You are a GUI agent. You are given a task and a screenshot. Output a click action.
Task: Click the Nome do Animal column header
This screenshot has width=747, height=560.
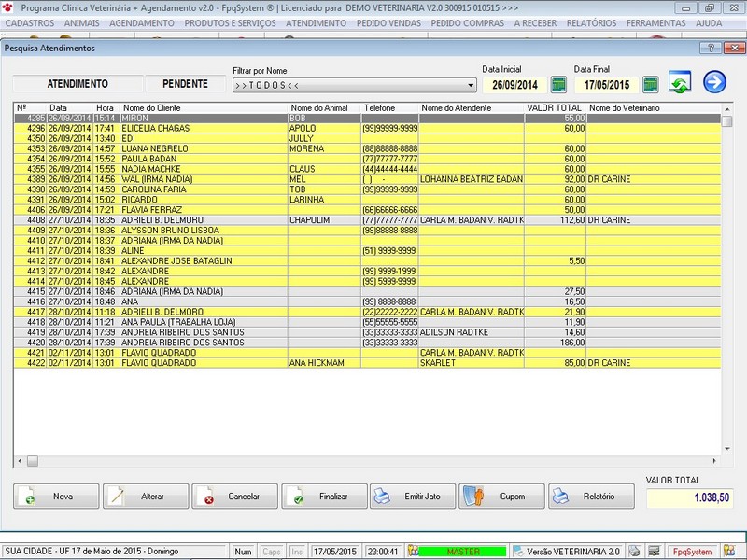(x=324, y=108)
